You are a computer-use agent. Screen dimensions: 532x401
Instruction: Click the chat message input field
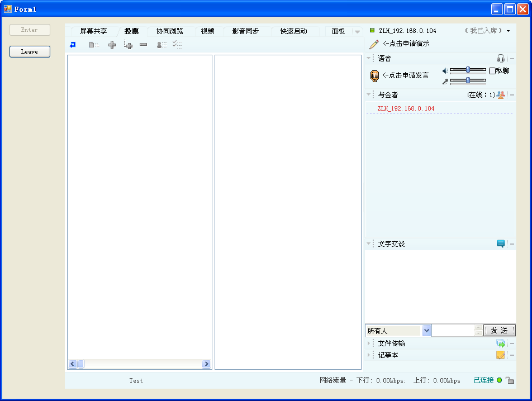453,331
